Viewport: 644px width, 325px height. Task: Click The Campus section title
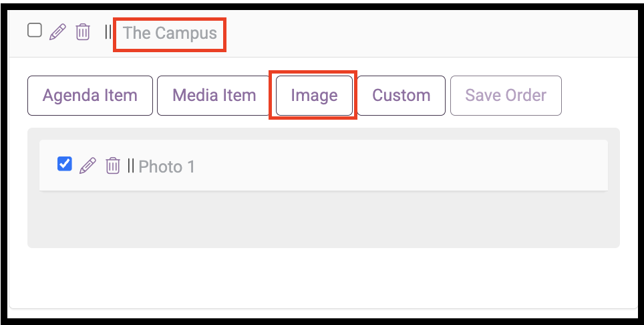tap(170, 33)
